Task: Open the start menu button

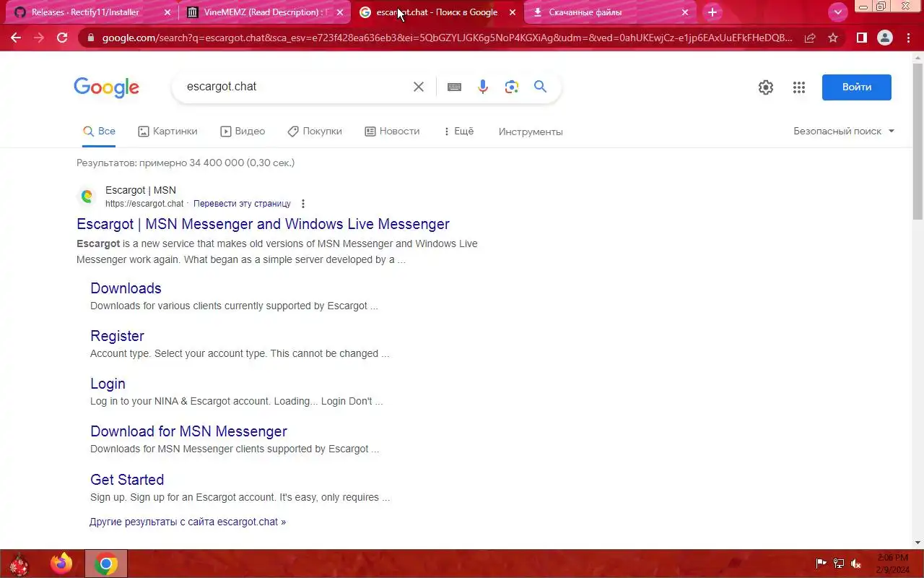Action: [x=18, y=564]
